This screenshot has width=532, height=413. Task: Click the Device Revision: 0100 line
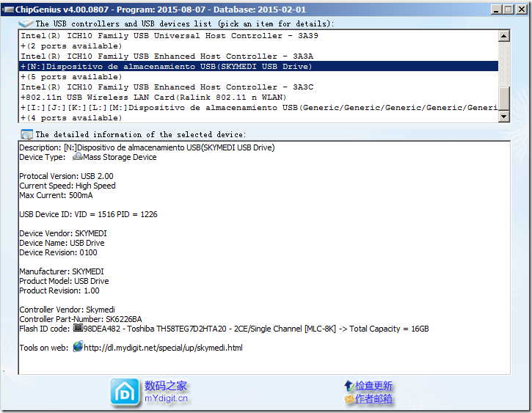pyautogui.click(x=58, y=252)
